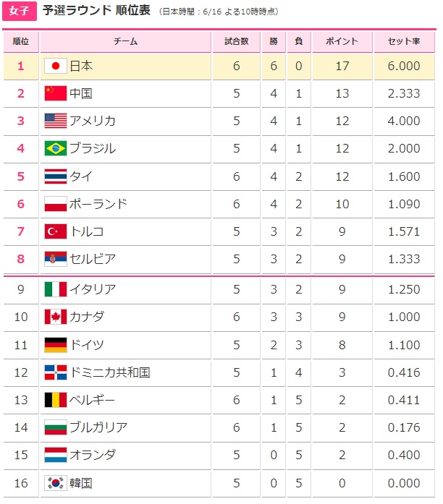The image size is (443, 504).
Task: Click the team name イタリア
Action: pos(93,289)
